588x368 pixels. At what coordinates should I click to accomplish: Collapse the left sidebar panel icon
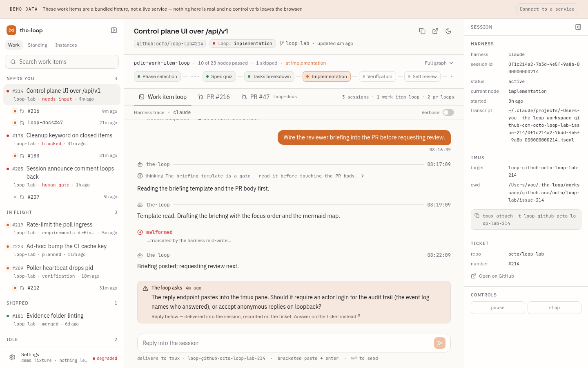tap(114, 30)
